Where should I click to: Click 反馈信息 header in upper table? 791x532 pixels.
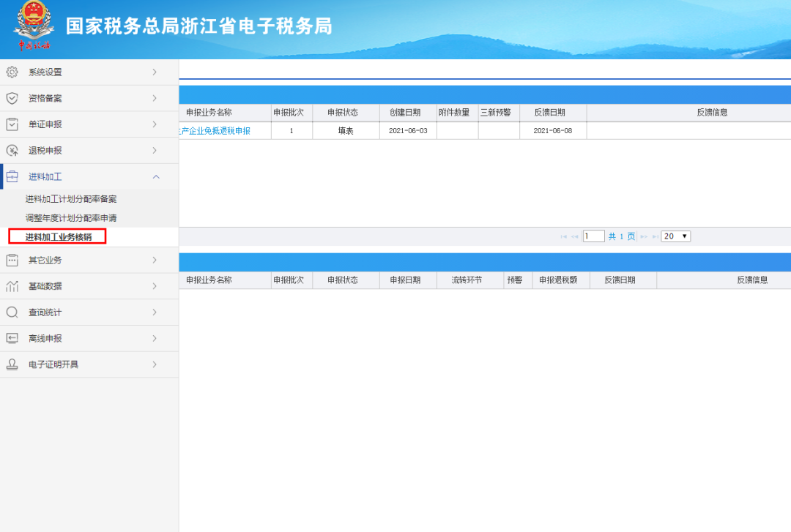pyautogui.click(x=713, y=113)
